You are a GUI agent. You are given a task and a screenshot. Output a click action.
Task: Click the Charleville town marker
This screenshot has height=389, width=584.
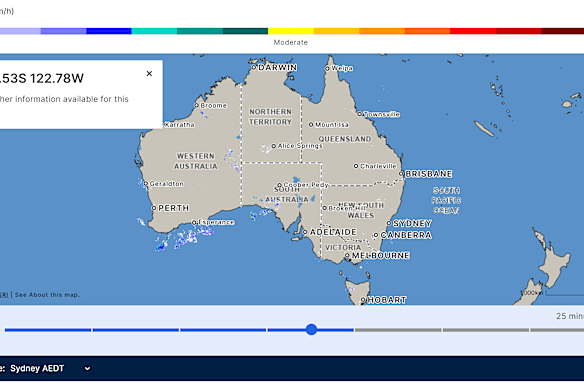coord(356,166)
